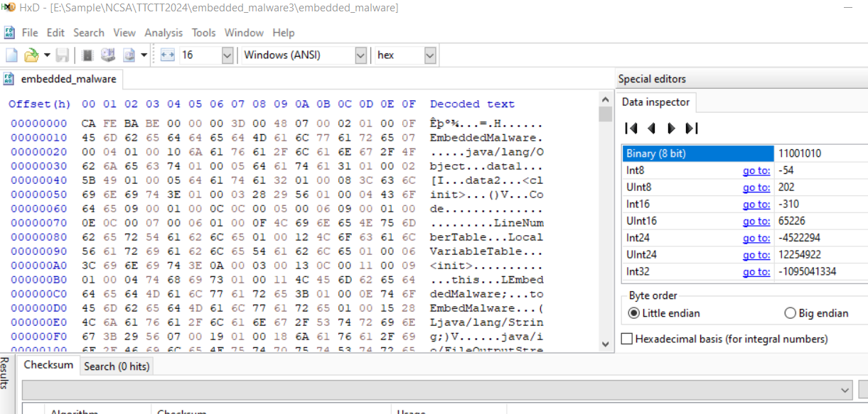
Task: Open the Tools menu
Action: (x=203, y=33)
